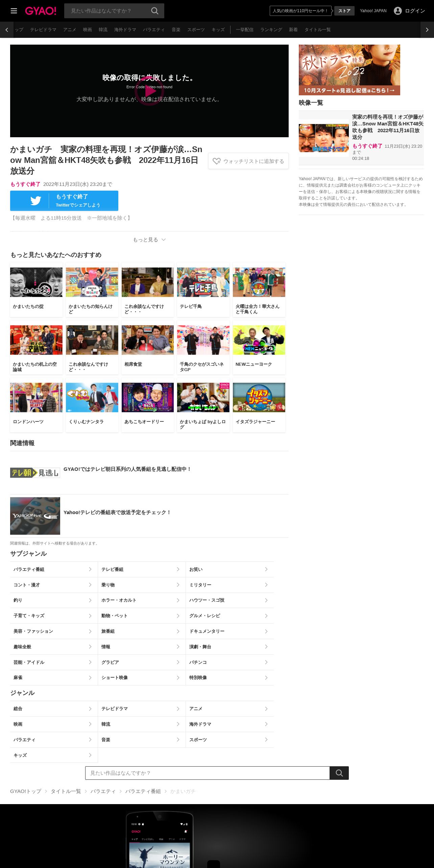The width and height of the screenshot is (434, 868).
Task: Select スポーツ genre entry
Action: (230, 740)
